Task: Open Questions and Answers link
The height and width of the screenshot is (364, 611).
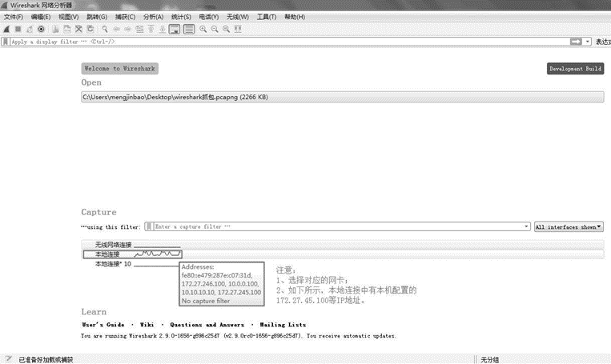Action: 207,325
